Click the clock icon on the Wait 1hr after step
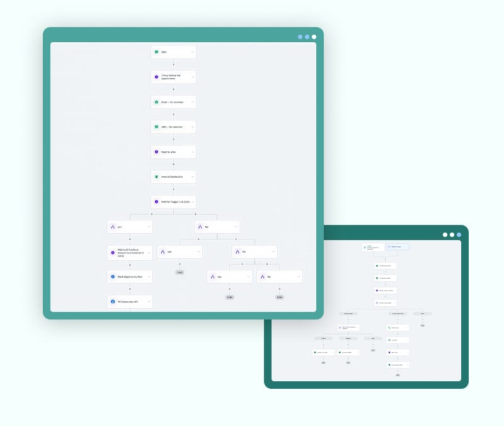The image size is (504, 426). (156, 152)
